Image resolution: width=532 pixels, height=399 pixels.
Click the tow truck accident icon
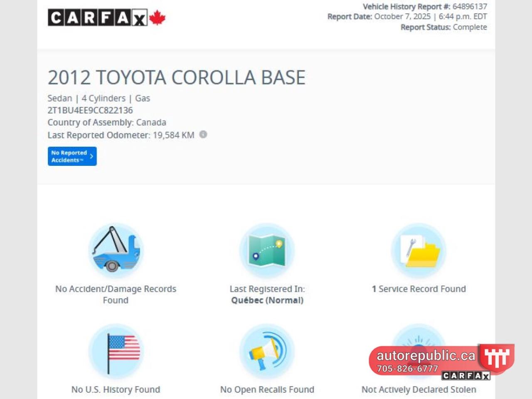116,251
